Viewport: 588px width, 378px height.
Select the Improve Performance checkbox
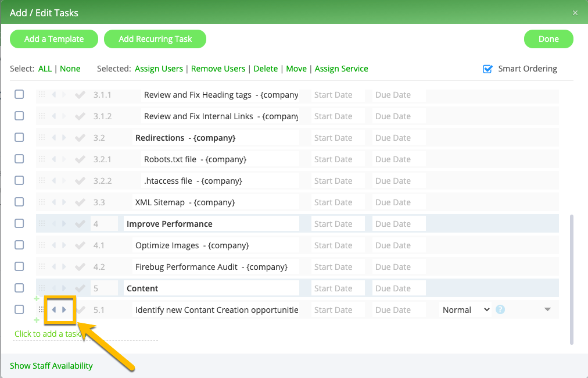pos(19,223)
